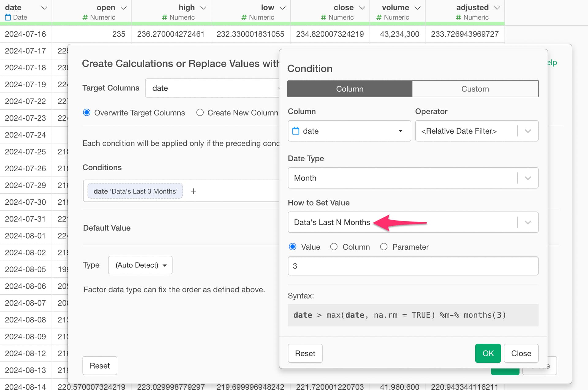Click the hash Numeric icon under high
588x390 pixels.
point(164,17)
